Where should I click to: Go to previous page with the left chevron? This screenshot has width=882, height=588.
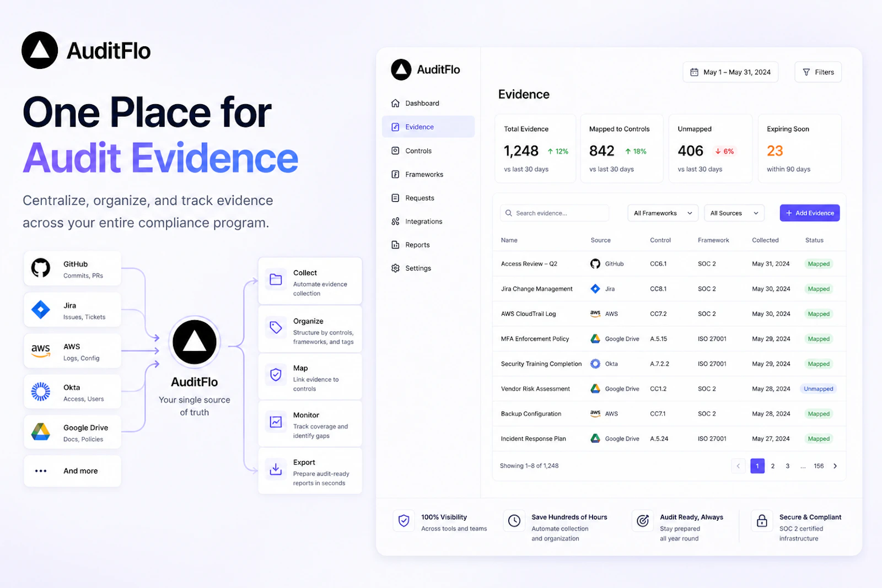[x=738, y=466]
